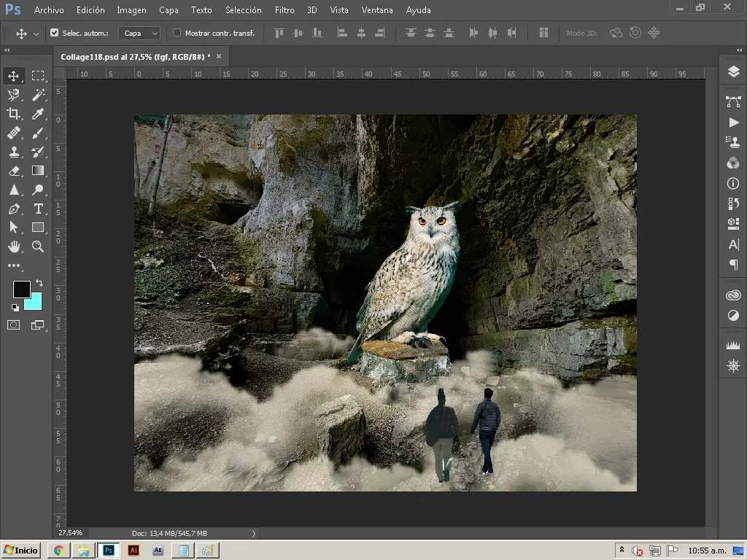
Task: Select the Path Selection tool
Action: (13, 227)
